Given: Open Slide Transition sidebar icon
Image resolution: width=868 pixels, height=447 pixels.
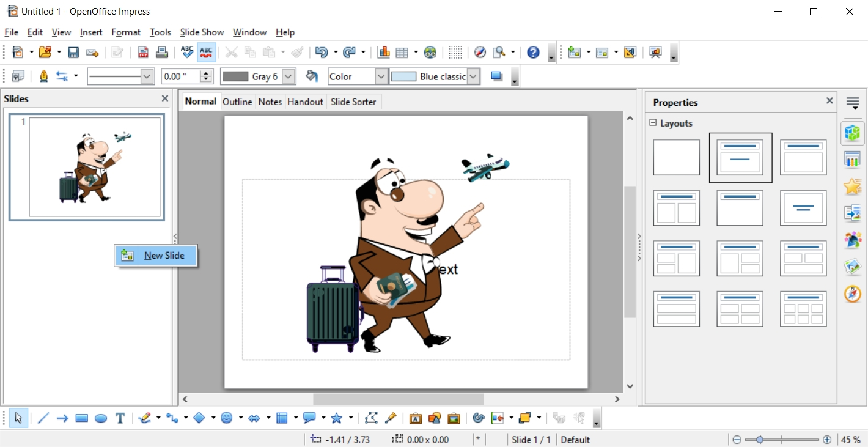Looking at the screenshot, I should click(852, 213).
